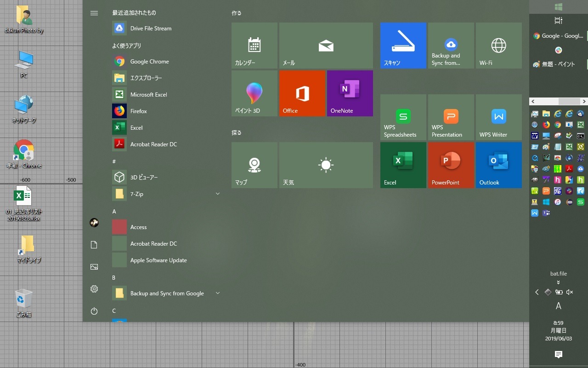Toggle muted volume icon in system tray
This screenshot has width=588, height=368.
(570, 292)
